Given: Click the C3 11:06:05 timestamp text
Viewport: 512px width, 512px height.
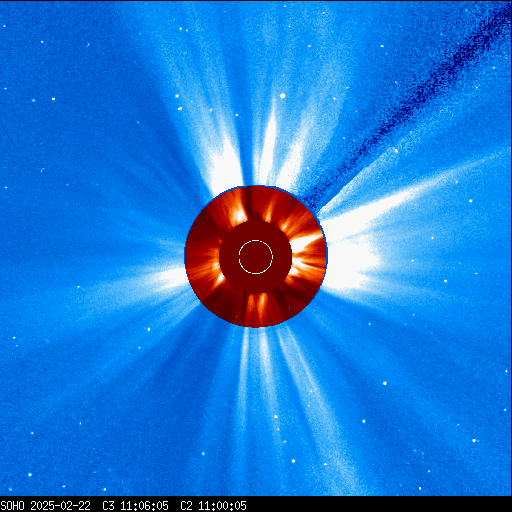Looking at the screenshot, I should tap(135, 505).
